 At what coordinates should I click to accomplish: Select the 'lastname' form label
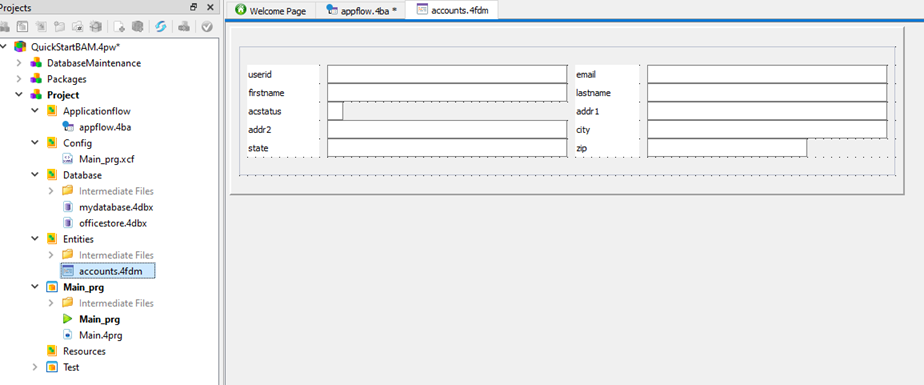[x=593, y=93]
